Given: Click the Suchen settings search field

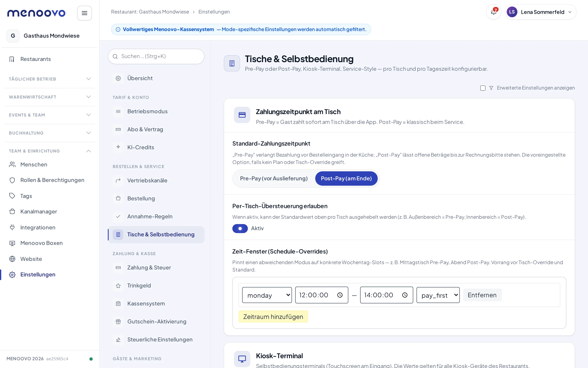Looking at the screenshot, I should click(156, 56).
